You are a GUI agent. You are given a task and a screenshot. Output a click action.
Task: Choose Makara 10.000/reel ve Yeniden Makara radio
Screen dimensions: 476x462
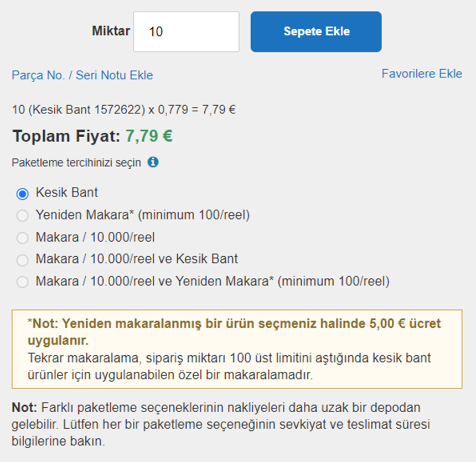point(23,282)
